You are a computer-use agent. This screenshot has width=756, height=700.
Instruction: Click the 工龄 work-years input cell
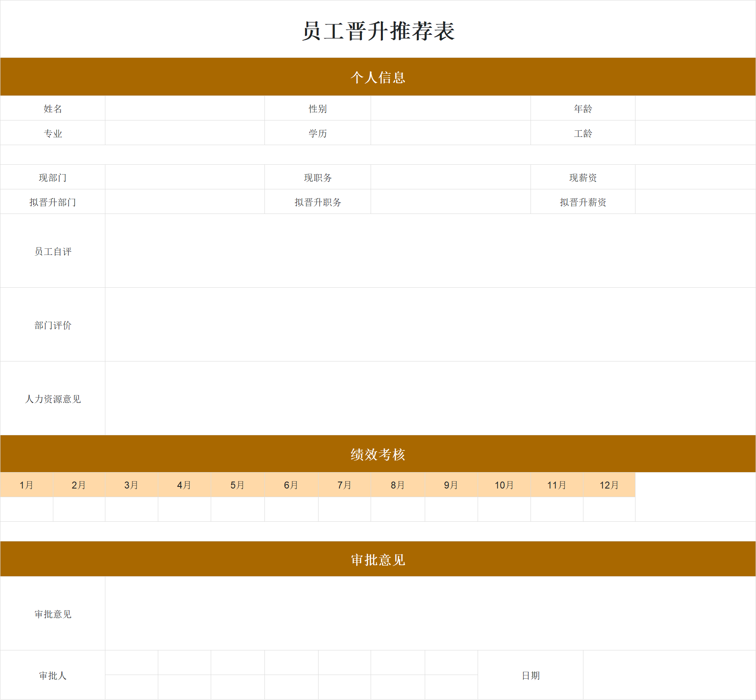pyautogui.click(x=695, y=132)
